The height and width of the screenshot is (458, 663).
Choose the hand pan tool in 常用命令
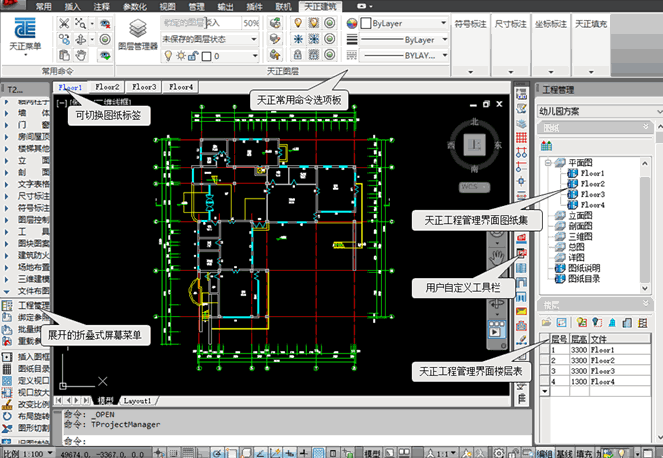[x=80, y=55]
